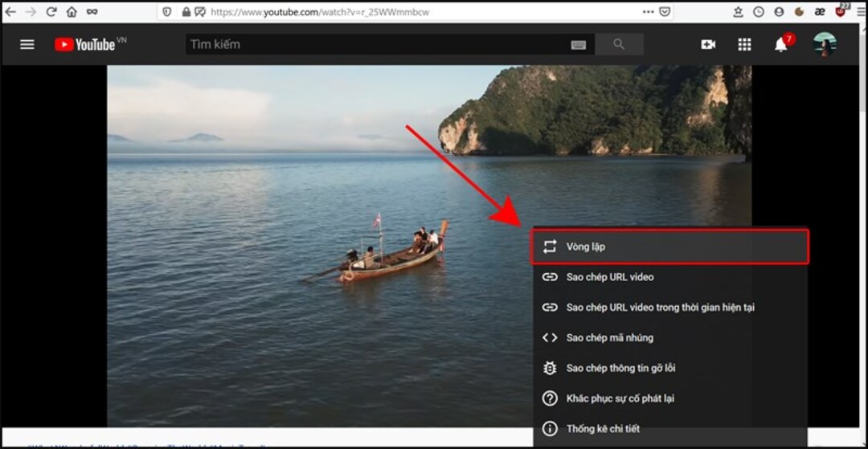Viewport: 868px width, 449px height.
Task: Select Sao chép URL video
Action: click(x=609, y=277)
